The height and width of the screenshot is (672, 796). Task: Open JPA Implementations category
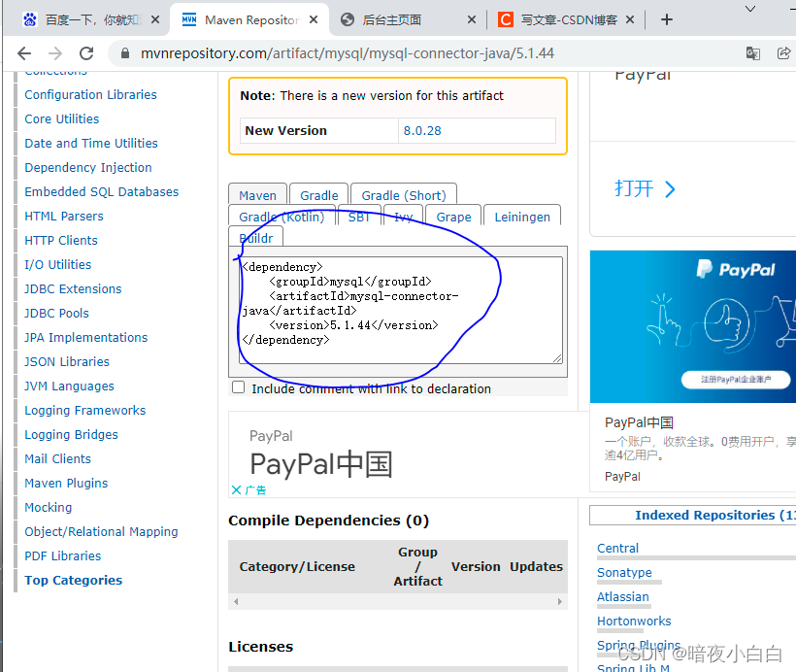[86, 337]
